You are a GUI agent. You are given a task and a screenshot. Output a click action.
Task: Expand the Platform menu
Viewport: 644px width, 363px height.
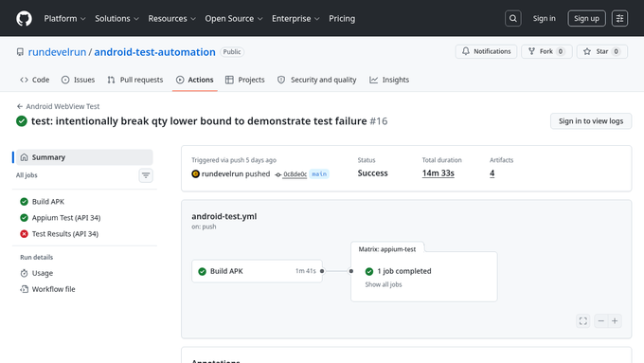[65, 19]
